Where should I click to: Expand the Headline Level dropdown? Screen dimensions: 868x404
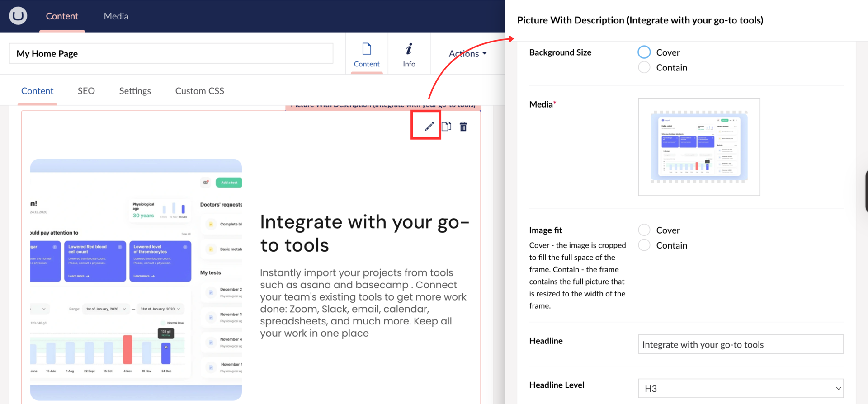(x=741, y=388)
